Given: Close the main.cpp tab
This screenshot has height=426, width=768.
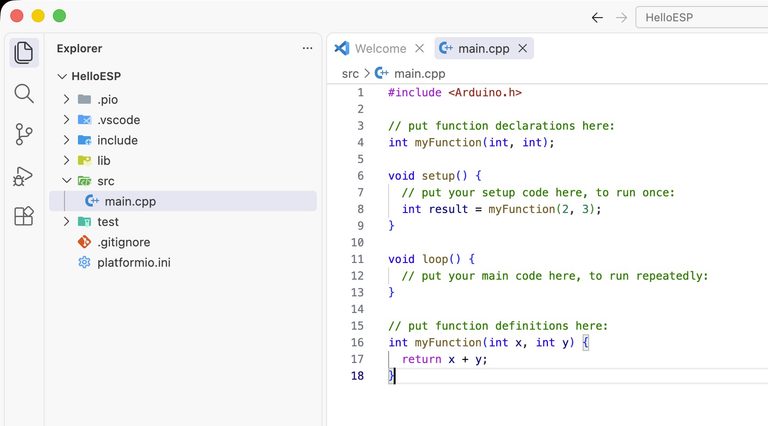Looking at the screenshot, I should click(x=523, y=48).
